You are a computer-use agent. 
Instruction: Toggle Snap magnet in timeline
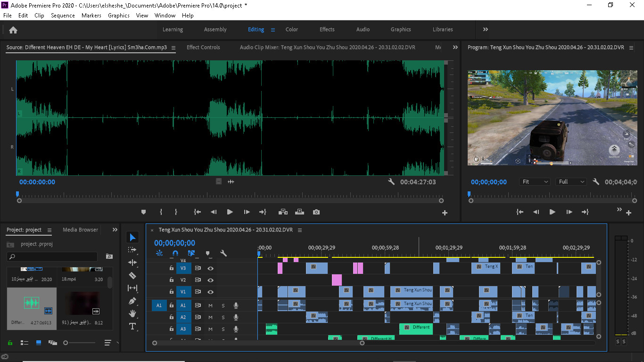(175, 253)
